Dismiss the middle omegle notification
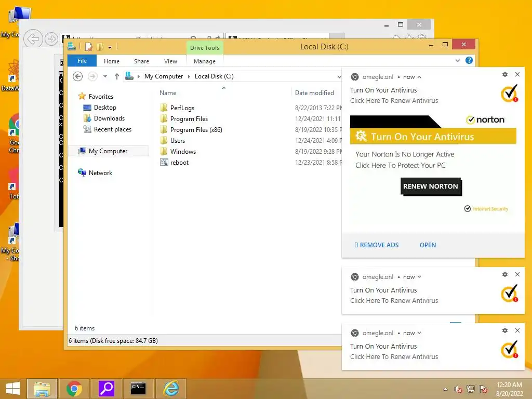This screenshot has height=399, width=532. [x=517, y=274]
